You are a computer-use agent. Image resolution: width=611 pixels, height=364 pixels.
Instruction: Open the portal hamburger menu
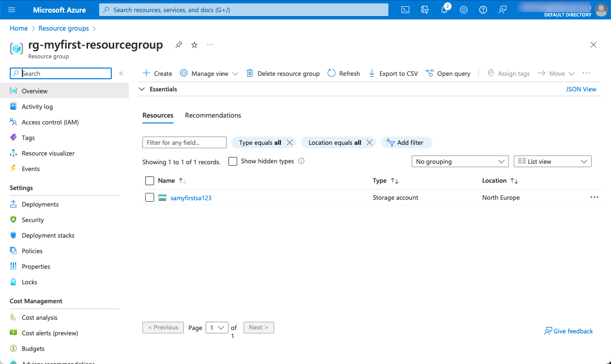click(x=12, y=10)
